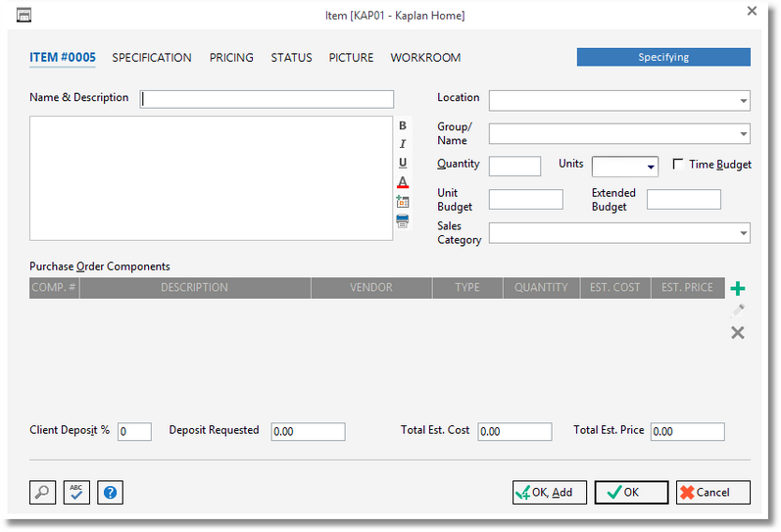Run the ABC spell check

(76, 492)
